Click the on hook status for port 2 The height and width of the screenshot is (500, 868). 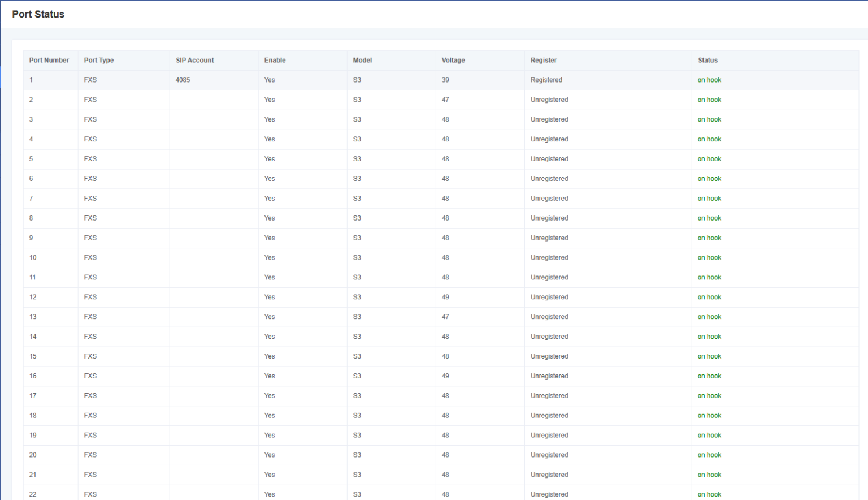709,100
